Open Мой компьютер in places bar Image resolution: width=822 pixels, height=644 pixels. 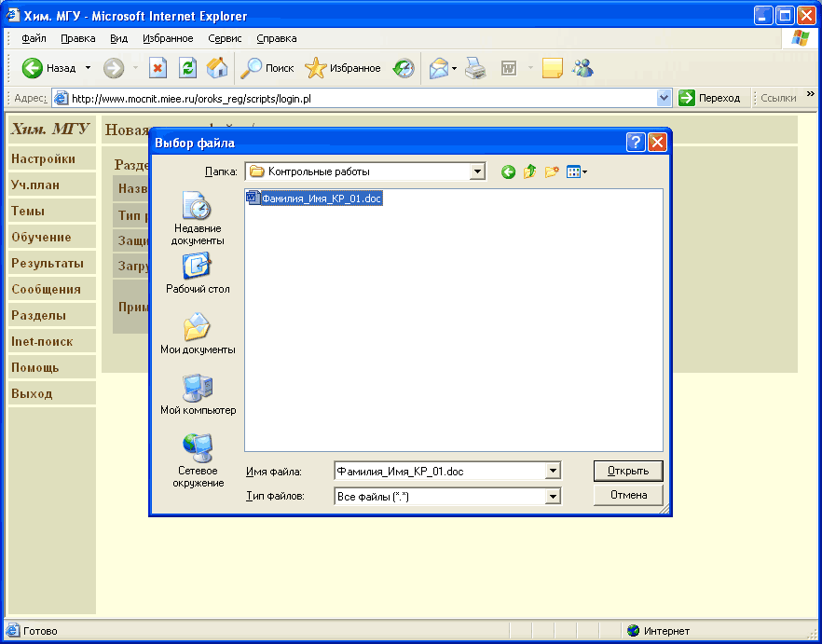click(198, 394)
